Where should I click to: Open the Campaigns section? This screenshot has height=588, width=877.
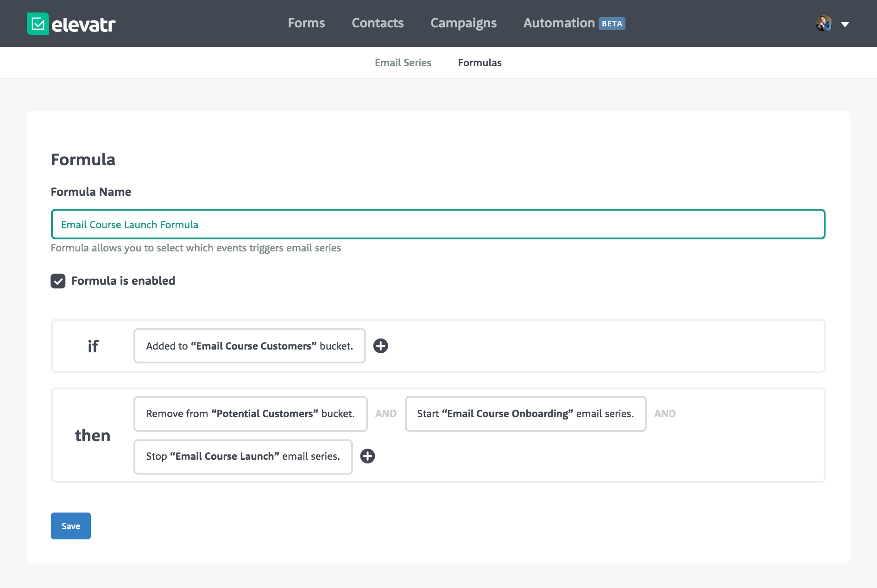click(x=463, y=23)
